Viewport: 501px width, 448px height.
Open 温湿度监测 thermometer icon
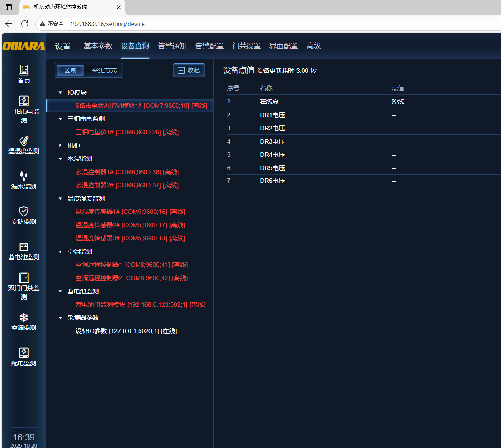pos(24,141)
